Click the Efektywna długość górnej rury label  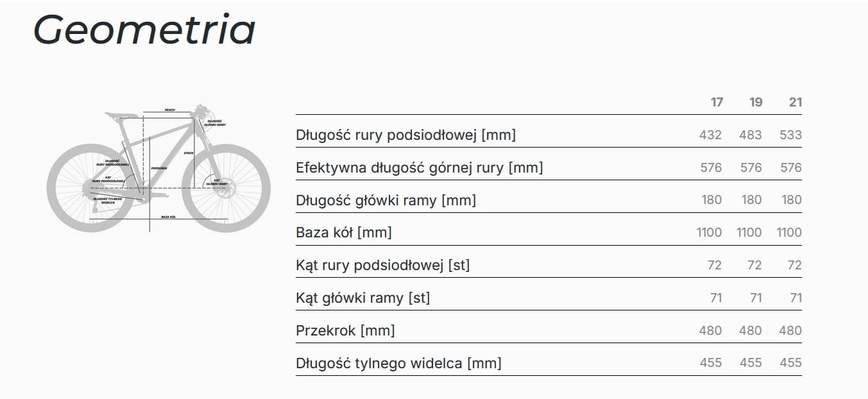coord(419,167)
